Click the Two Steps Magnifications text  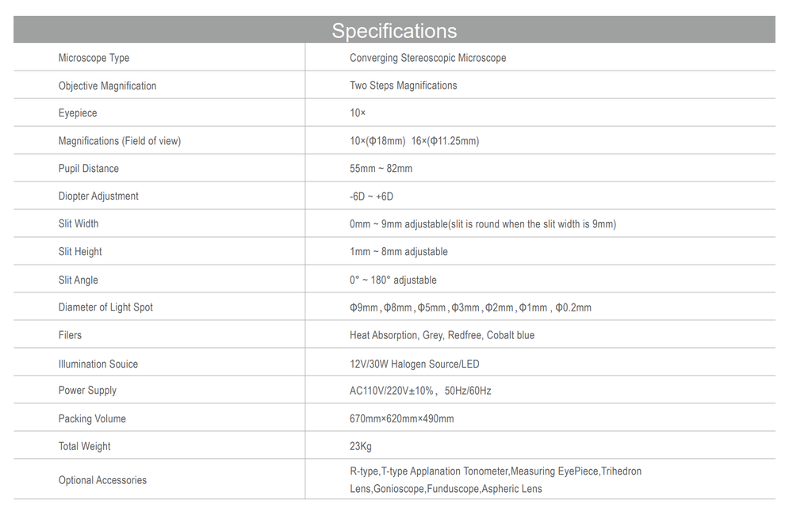[404, 86]
